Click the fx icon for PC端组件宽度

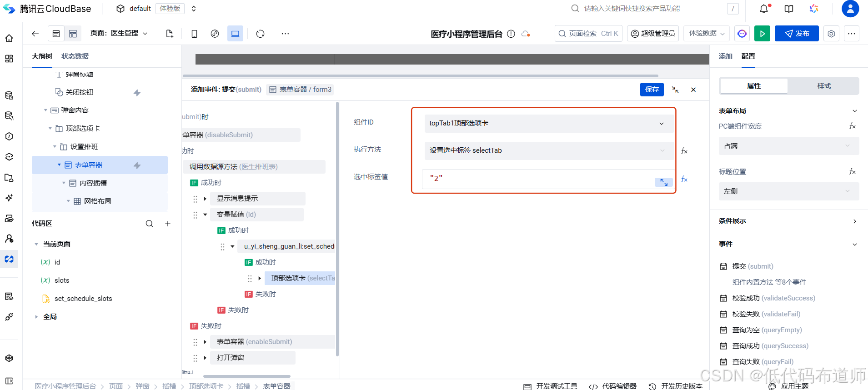[853, 126]
